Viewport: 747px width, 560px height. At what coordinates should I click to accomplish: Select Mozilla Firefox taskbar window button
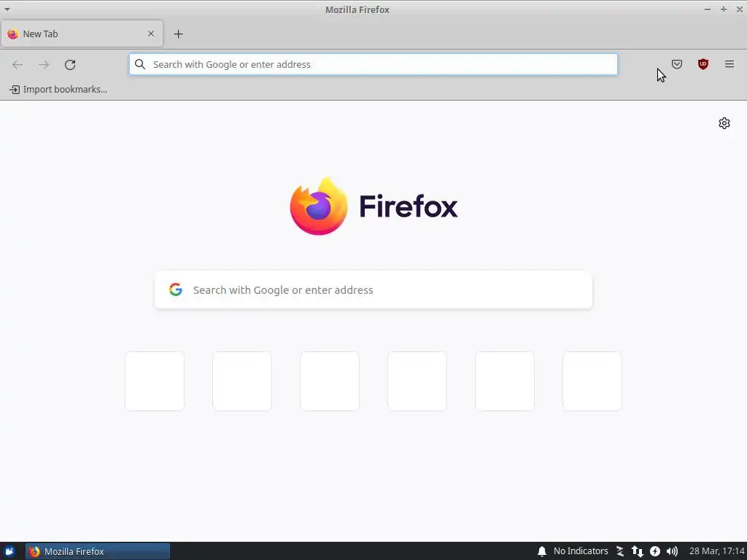98,551
